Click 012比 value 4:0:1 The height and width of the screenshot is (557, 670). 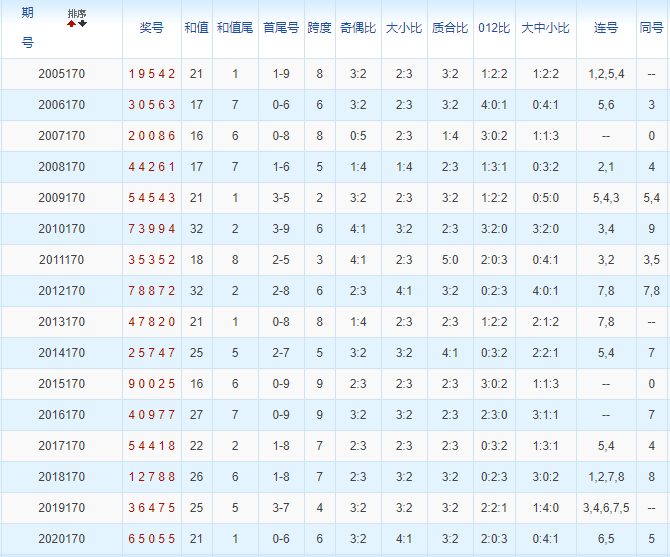click(494, 105)
